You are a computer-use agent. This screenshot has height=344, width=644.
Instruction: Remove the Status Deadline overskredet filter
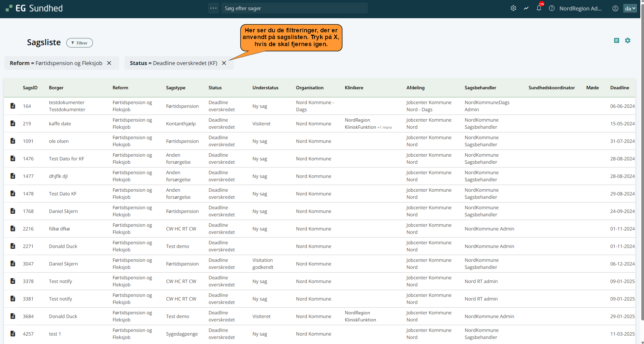coord(224,63)
